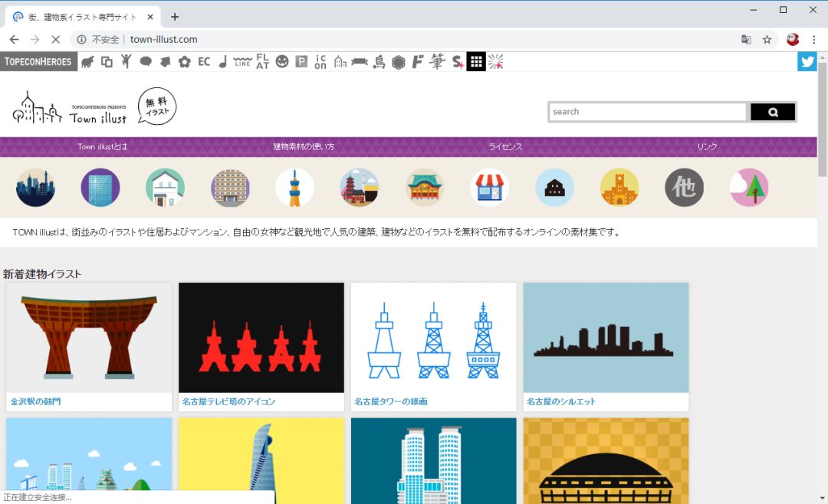This screenshot has width=828, height=504.
Task: Open the 'ライセンス' menu item
Action: coord(505,147)
